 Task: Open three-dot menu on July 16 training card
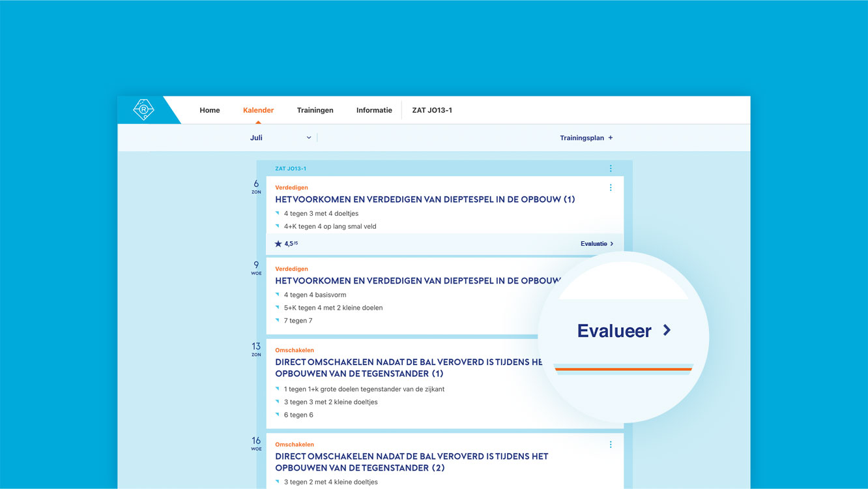611,445
